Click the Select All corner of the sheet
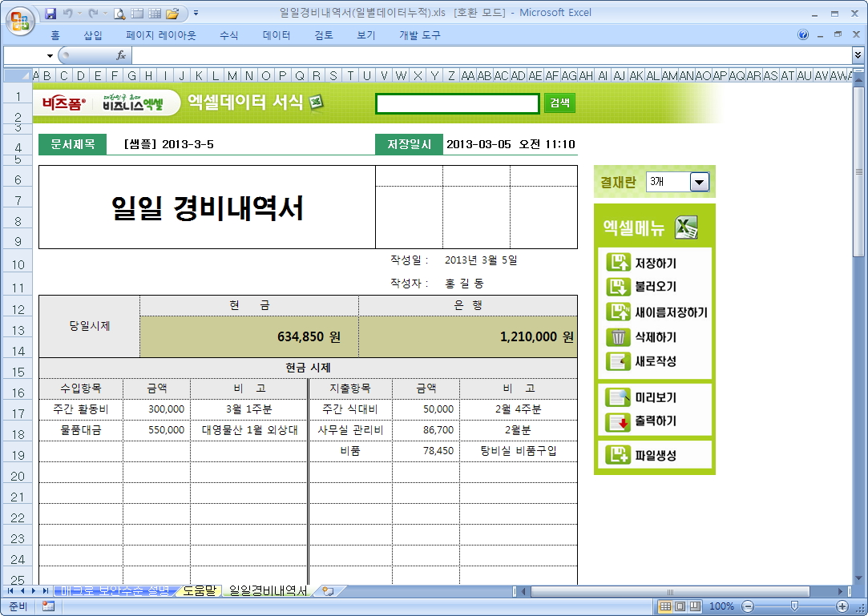Viewport: 868px width, 616px height. coord(18,75)
